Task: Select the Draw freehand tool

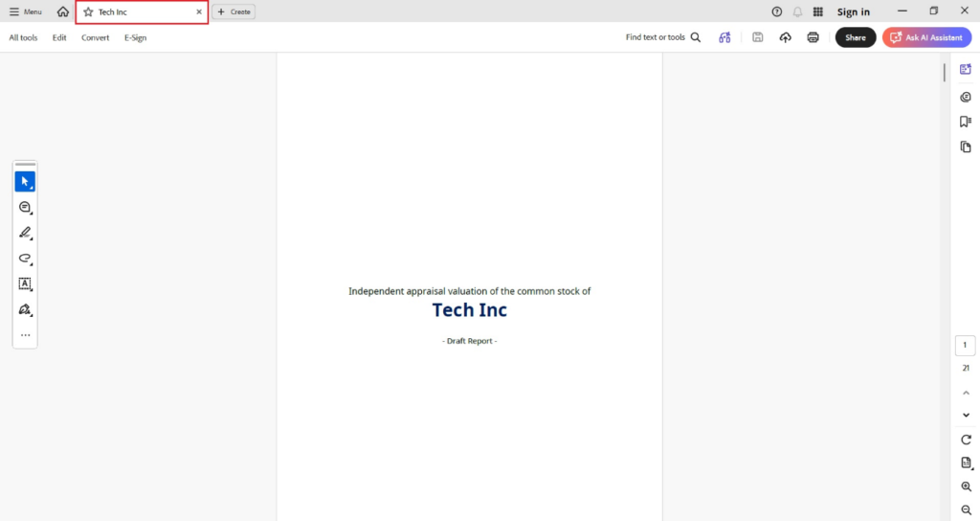Action: [25, 259]
